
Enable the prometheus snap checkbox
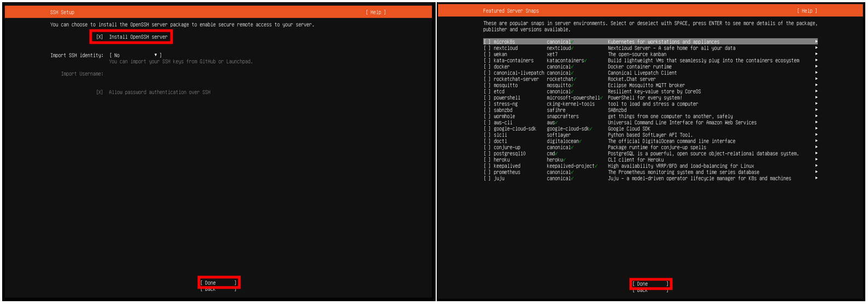[486, 172]
